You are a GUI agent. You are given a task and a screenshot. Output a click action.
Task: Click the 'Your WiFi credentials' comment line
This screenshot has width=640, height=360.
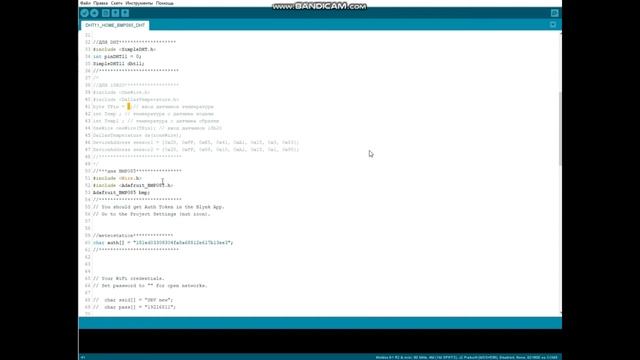click(129, 278)
